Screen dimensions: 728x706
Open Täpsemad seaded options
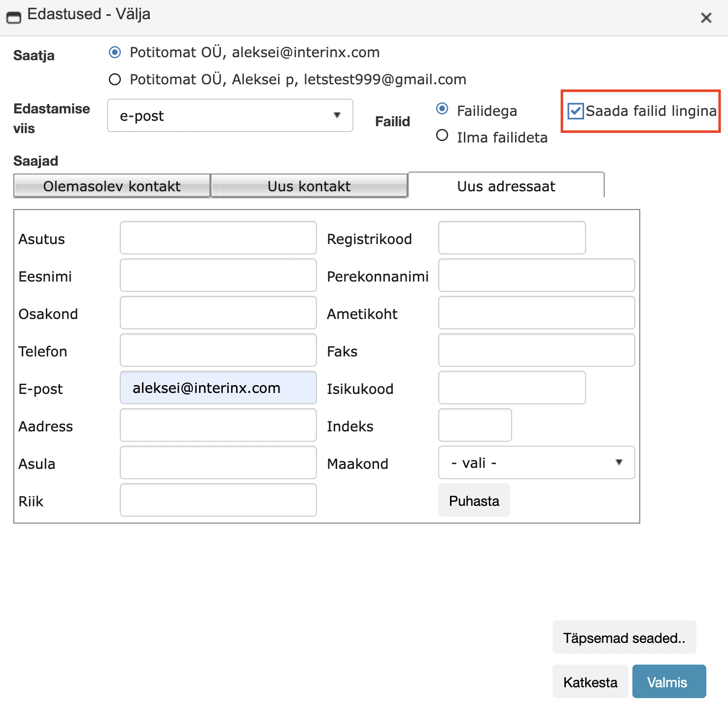coord(624,638)
